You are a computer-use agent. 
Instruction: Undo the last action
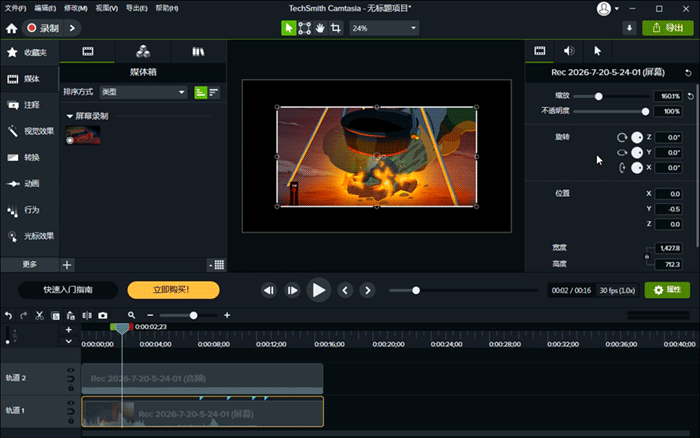8,316
